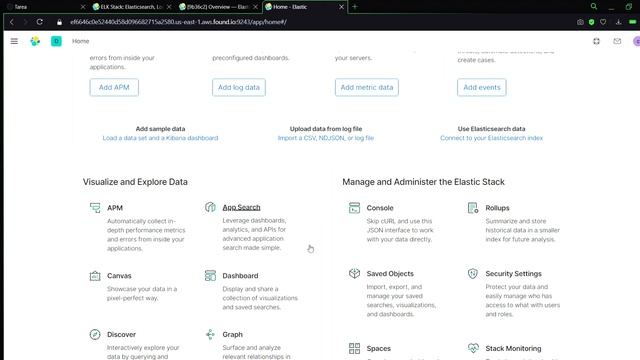640x360 pixels.
Task: Click the Security Settings shield icon
Action: click(x=473, y=273)
